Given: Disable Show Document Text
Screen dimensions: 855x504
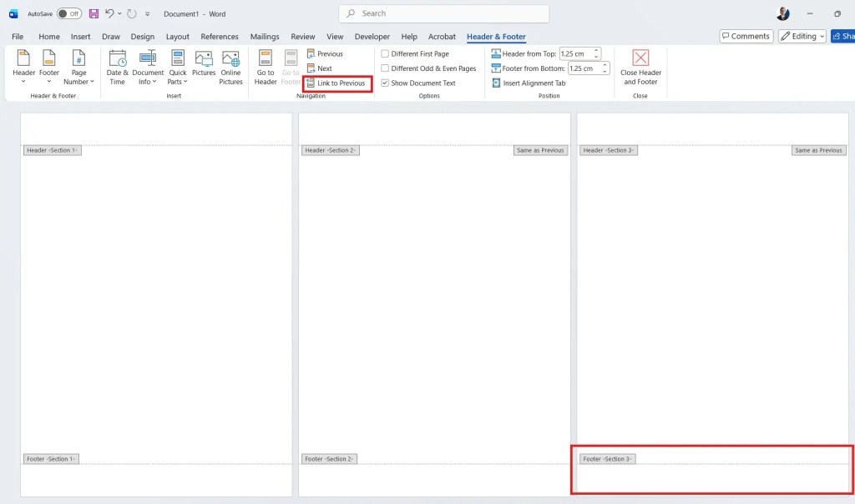Looking at the screenshot, I should 385,83.
